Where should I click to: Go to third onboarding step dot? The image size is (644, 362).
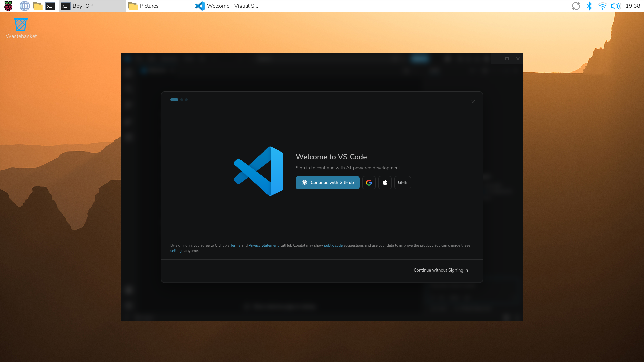[x=186, y=100]
